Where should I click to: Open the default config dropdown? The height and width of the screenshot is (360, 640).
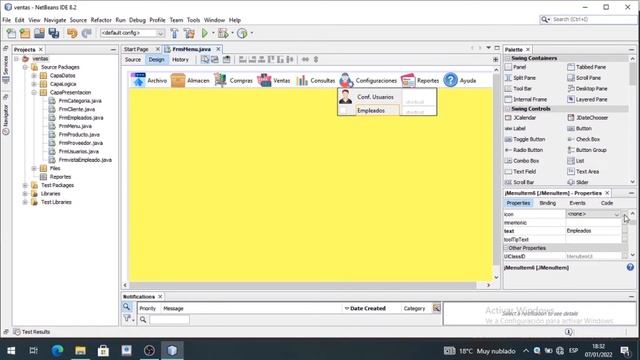[x=160, y=33]
